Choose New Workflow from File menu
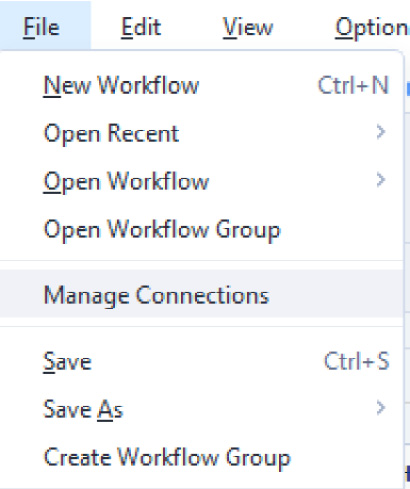The height and width of the screenshot is (489, 410). point(201,85)
